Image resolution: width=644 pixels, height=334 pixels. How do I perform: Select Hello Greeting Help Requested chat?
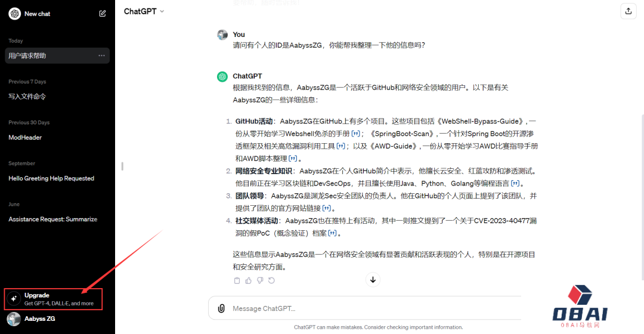coord(51,178)
